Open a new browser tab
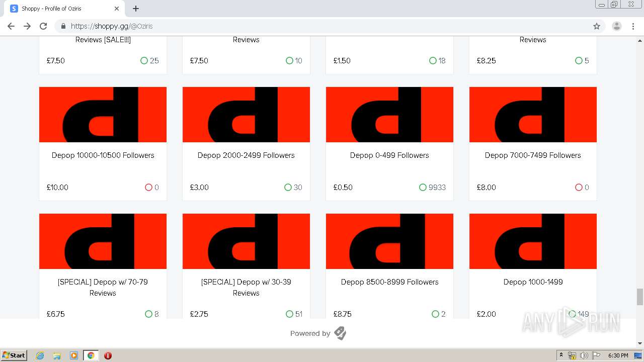The image size is (644, 362). click(136, 9)
